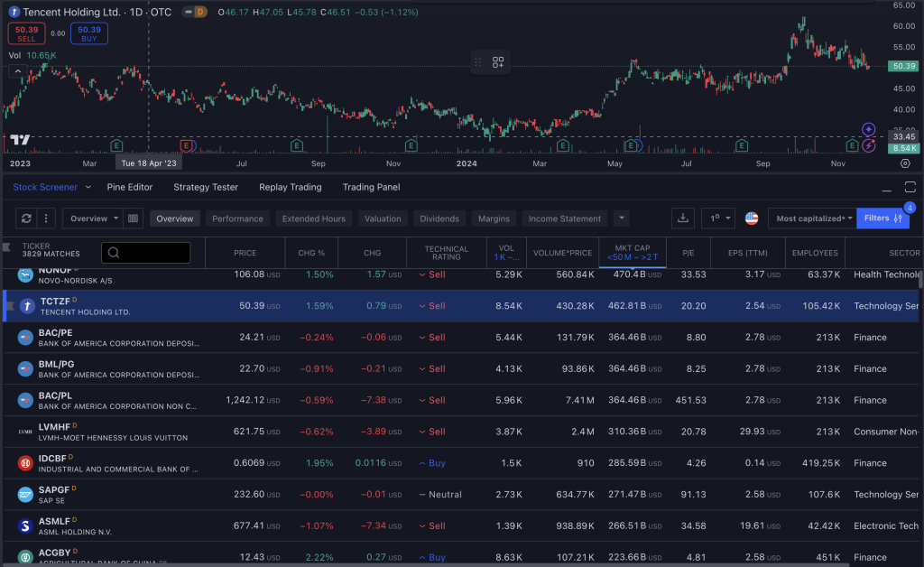Click BML/PG Bank of America logo
Image resolution: width=924 pixels, height=567 pixels.
pos(24,369)
